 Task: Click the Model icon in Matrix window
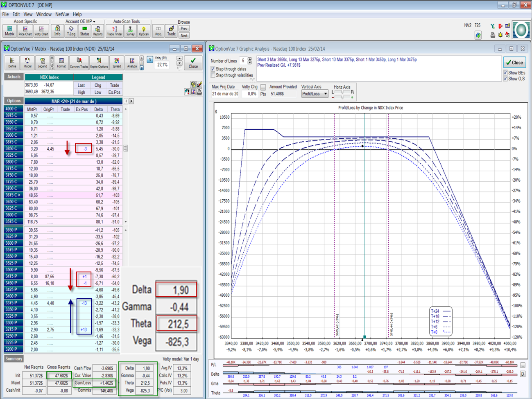(x=27, y=63)
